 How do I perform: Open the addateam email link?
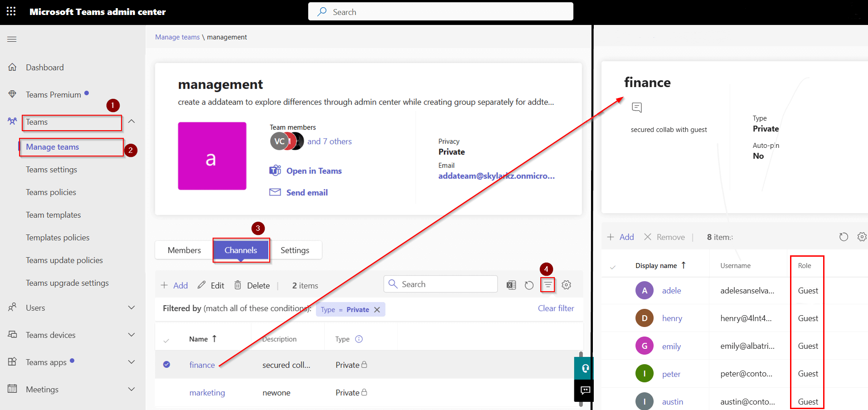pyautogui.click(x=496, y=176)
